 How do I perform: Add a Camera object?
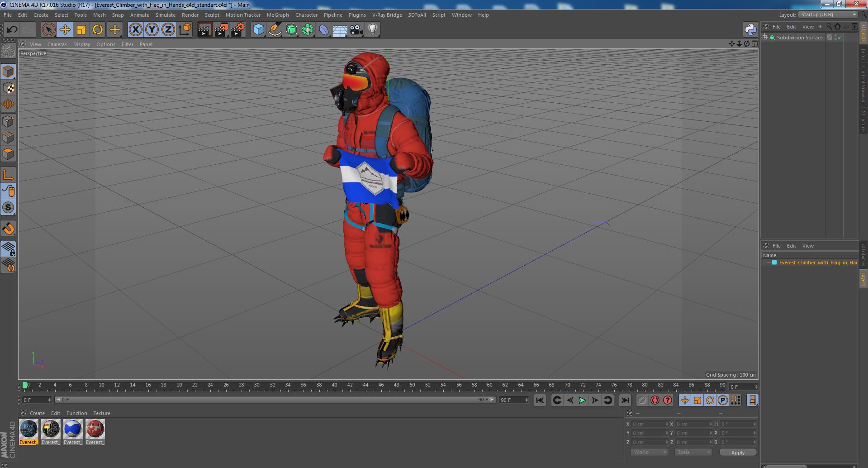coord(356,30)
